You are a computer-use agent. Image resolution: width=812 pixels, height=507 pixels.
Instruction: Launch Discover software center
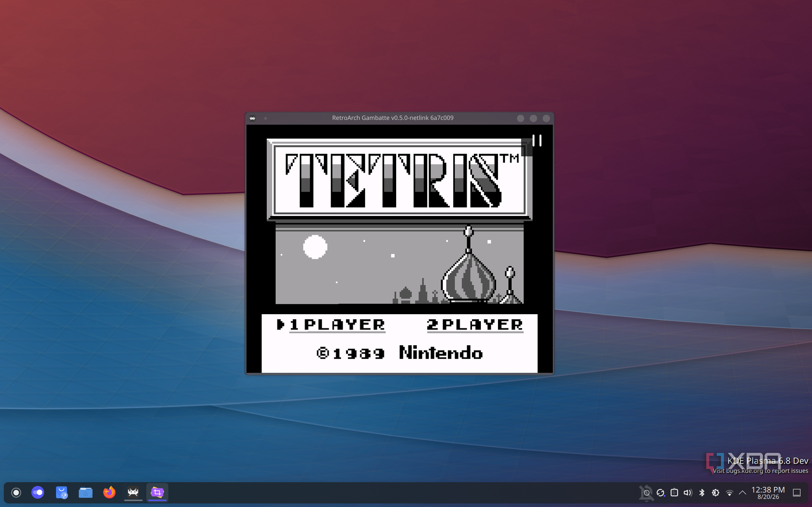pos(62,492)
